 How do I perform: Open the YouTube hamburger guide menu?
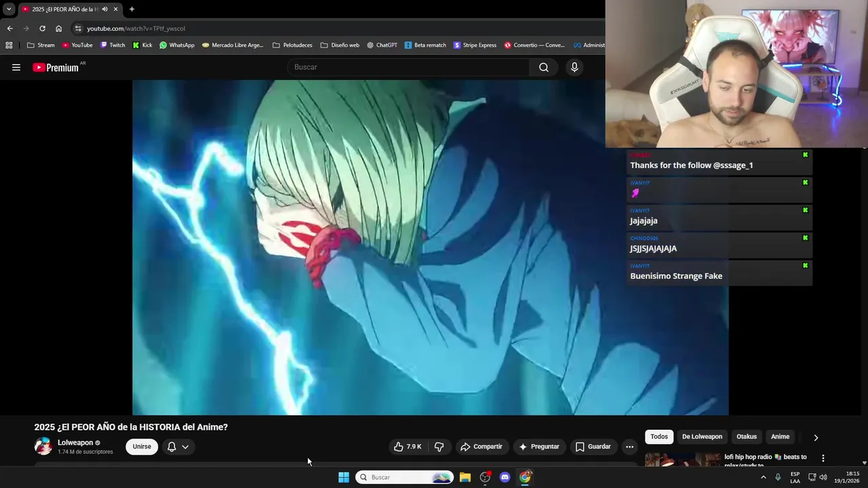(16, 67)
